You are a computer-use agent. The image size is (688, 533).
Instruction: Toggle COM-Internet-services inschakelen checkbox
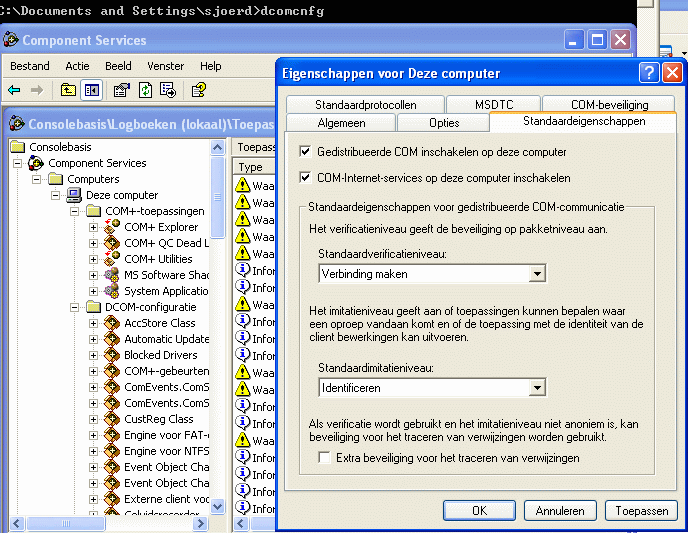pyautogui.click(x=305, y=178)
